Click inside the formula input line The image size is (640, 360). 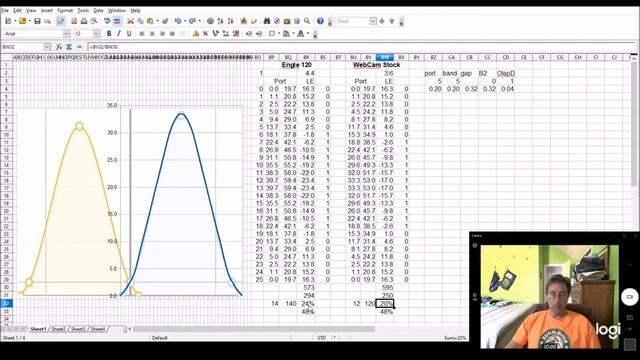[359, 47]
